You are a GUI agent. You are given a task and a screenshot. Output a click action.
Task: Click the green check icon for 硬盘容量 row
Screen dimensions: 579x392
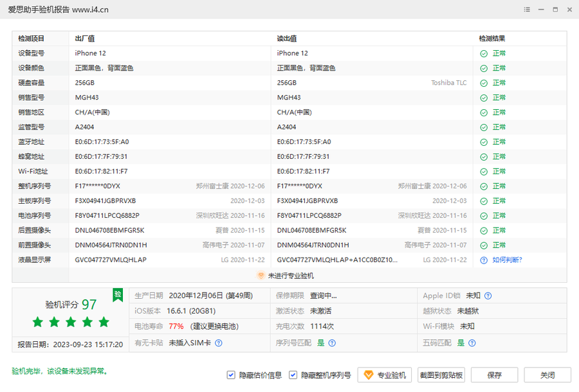coord(484,84)
